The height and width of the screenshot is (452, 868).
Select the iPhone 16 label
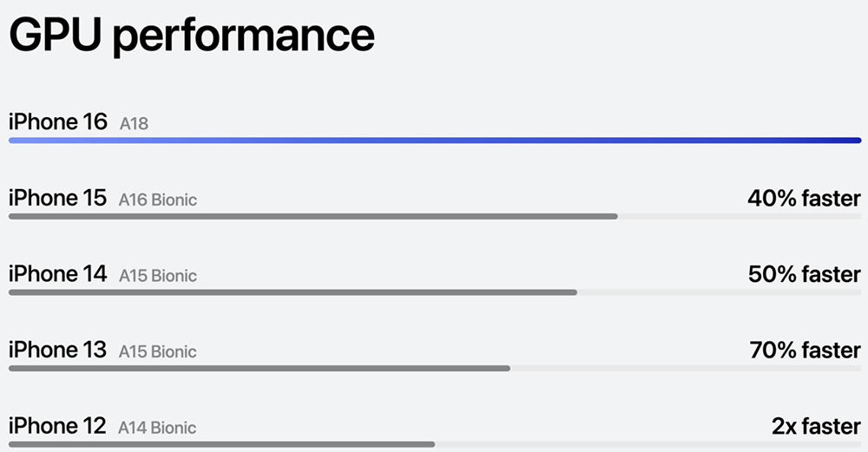(x=57, y=122)
